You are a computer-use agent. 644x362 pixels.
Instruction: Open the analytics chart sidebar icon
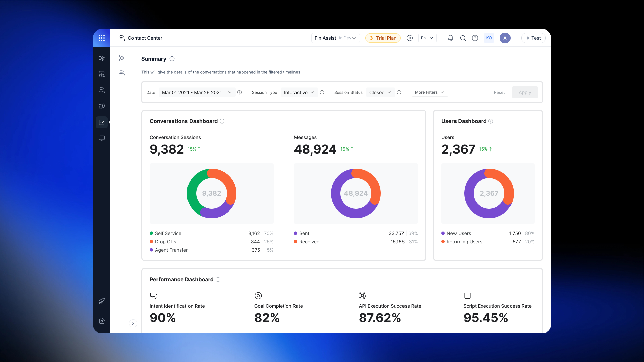click(x=102, y=122)
